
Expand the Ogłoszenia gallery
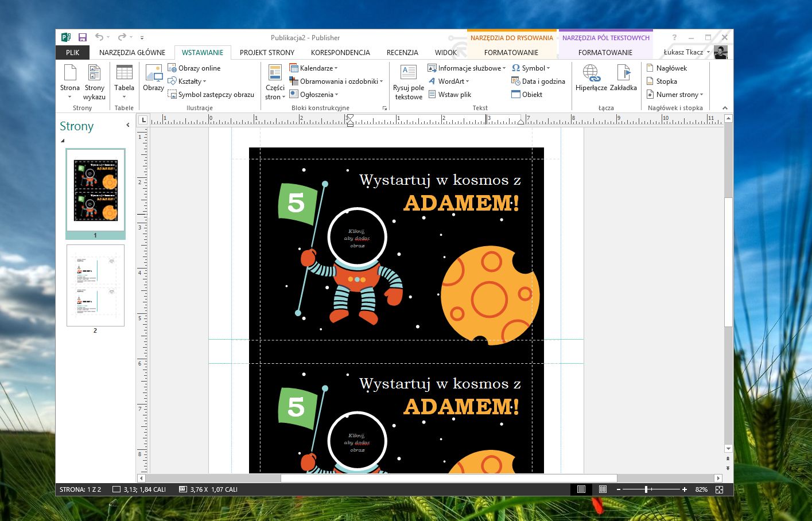314,94
